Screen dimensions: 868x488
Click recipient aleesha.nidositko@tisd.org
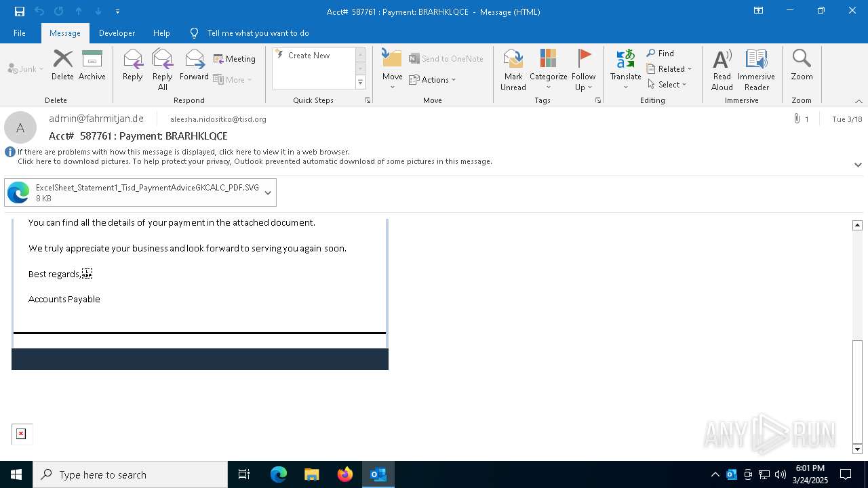218,119
